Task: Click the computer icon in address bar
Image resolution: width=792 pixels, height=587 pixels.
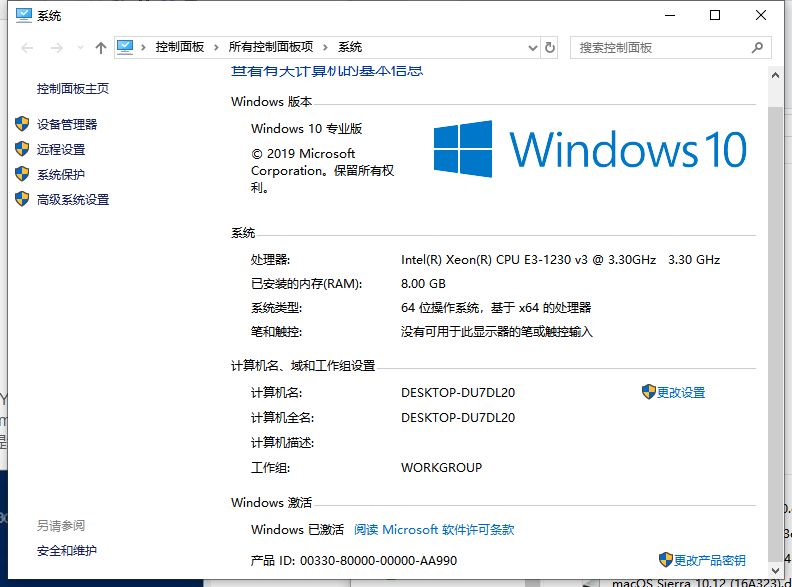Action: click(x=126, y=47)
